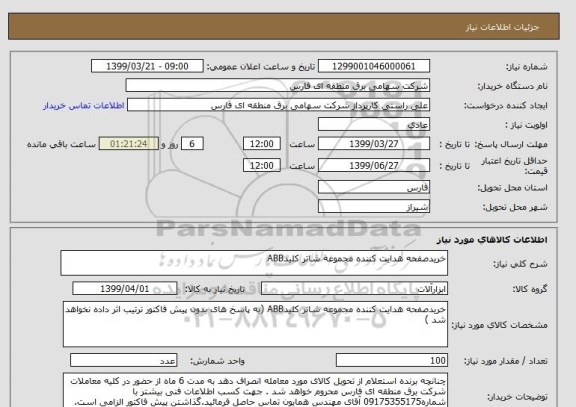Click the public announcement date field 1399/03/21 - 09:00
This screenshot has height=407, width=576.
coord(147,66)
